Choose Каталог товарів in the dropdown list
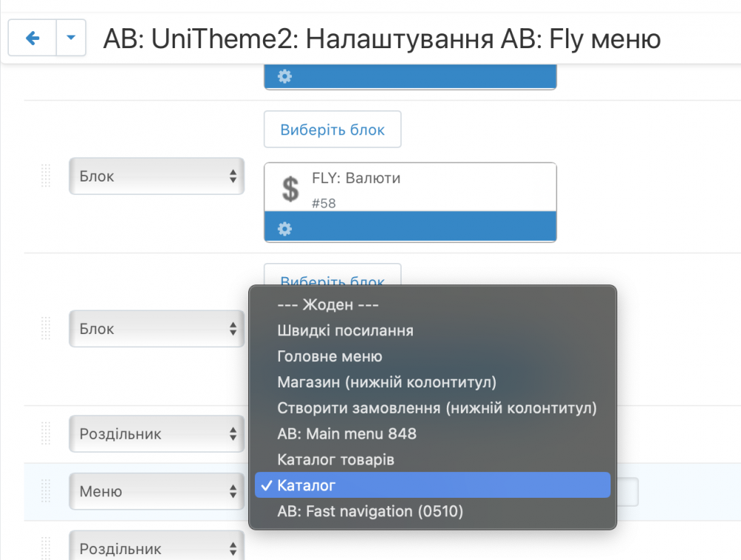741x560 pixels. point(336,459)
